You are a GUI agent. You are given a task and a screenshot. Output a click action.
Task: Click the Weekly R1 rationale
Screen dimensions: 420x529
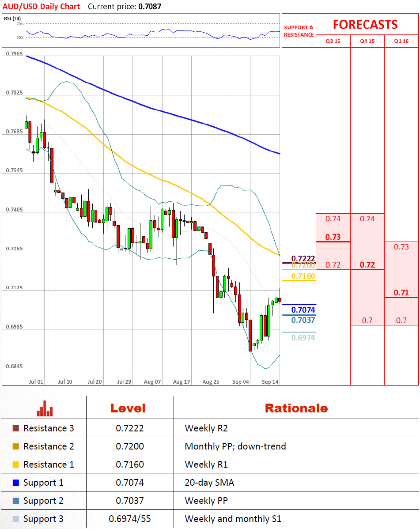(206, 465)
